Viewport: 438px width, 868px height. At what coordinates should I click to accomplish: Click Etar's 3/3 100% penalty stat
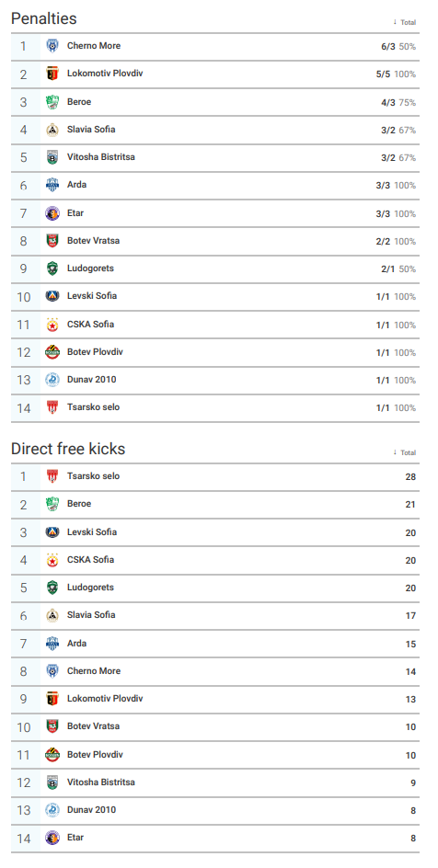(396, 213)
